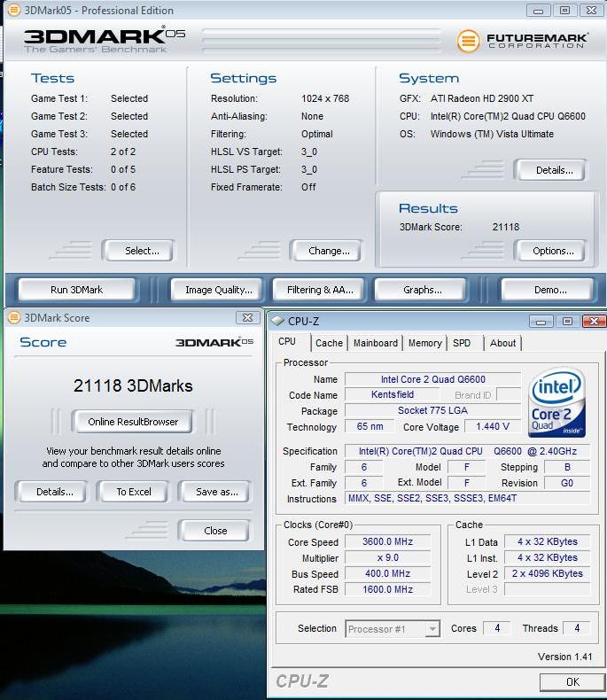Open system Details... in System panel
Image resolution: width=607 pixels, height=700 pixels.
tap(555, 170)
